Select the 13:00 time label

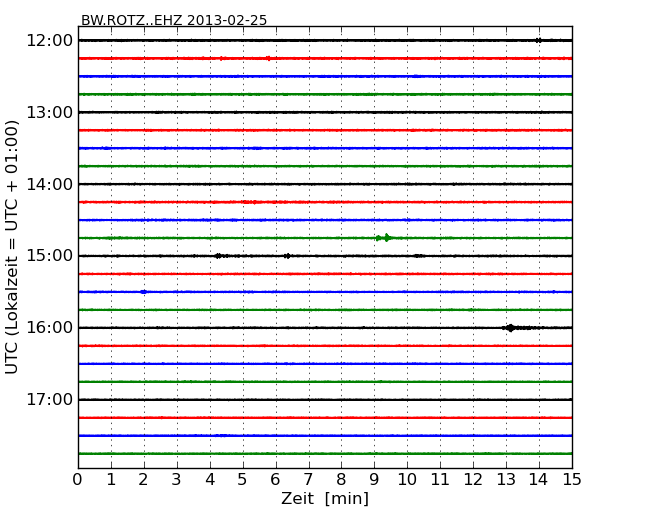point(49,112)
